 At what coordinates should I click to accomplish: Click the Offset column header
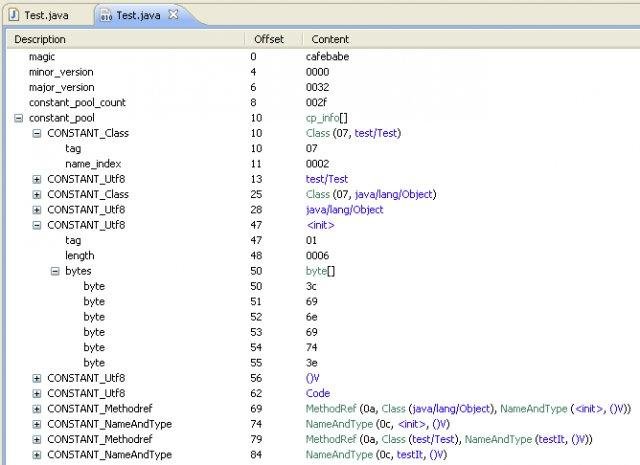(270, 39)
